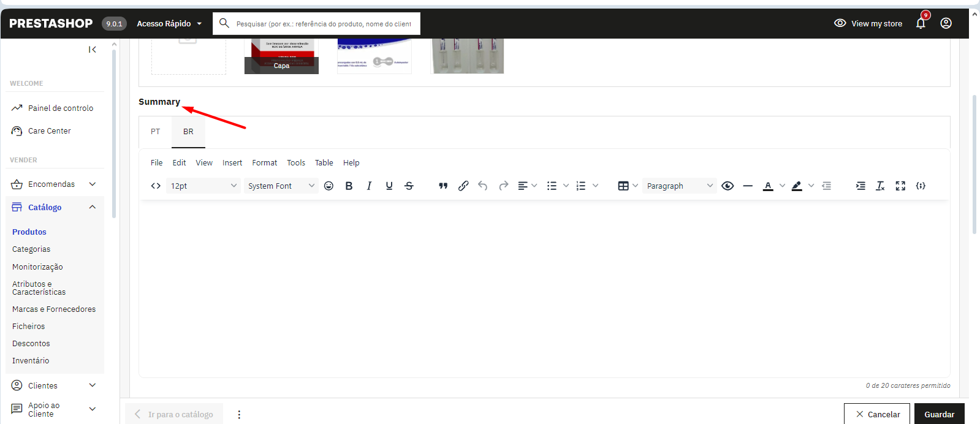Open the editor Format menu
Viewport: 980px width, 424px height.
click(265, 162)
